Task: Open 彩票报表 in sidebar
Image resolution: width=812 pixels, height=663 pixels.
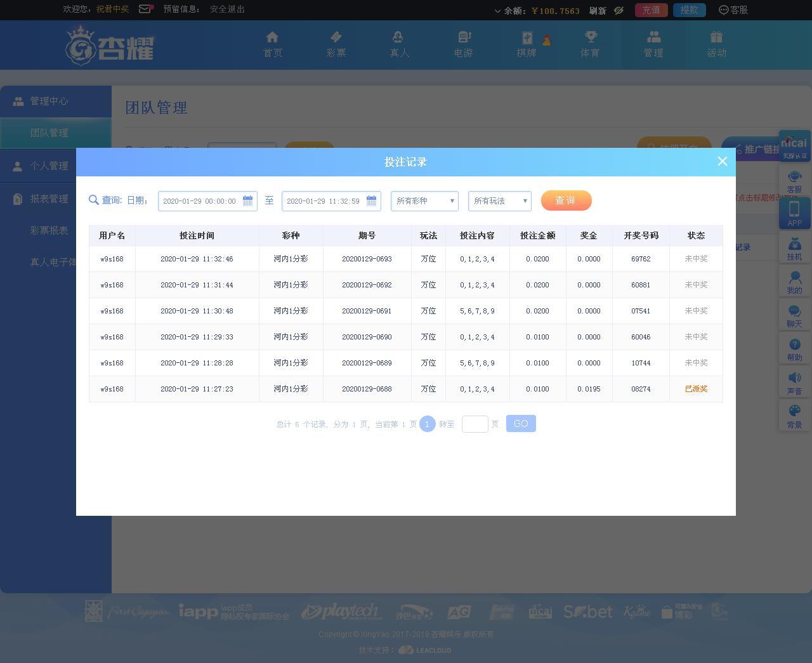Action: tap(49, 230)
